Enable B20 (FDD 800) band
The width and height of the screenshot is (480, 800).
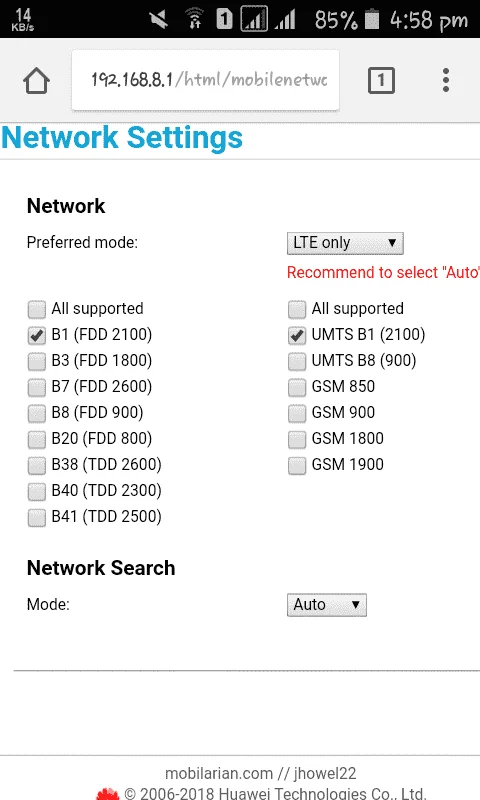coord(37,439)
